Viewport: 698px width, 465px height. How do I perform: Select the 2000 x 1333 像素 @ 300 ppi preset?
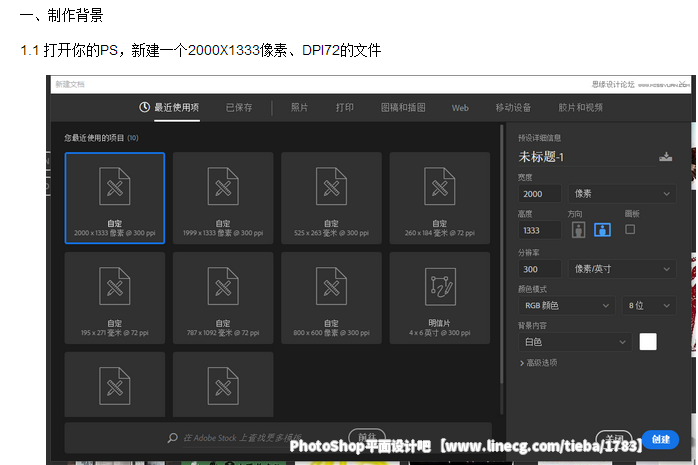pos(115,198)
